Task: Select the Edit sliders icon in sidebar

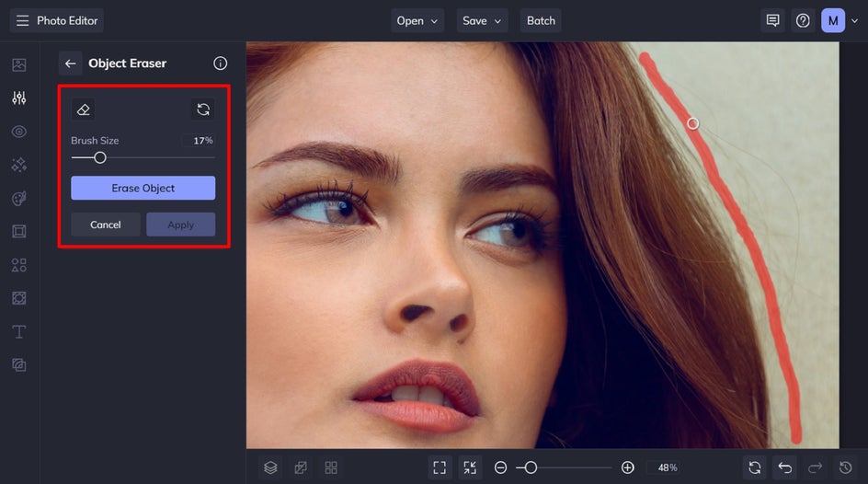Action: [19, 98]
